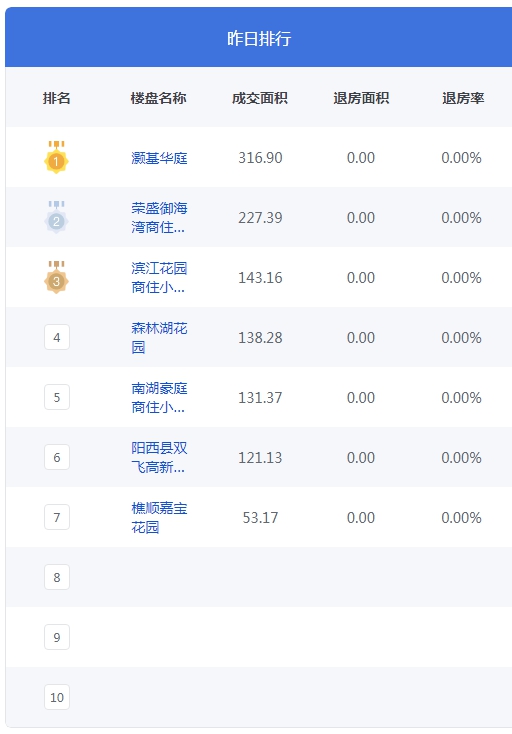Select the rank 5 badge
This screenshot has height=734, width=512.
pyautogui.click(x=57, y=397)
